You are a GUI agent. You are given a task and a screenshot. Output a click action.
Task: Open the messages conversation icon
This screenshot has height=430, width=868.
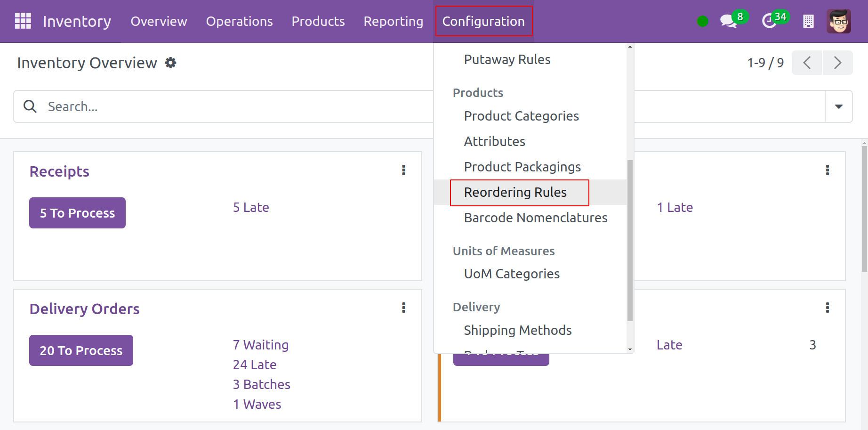[728, 21]
